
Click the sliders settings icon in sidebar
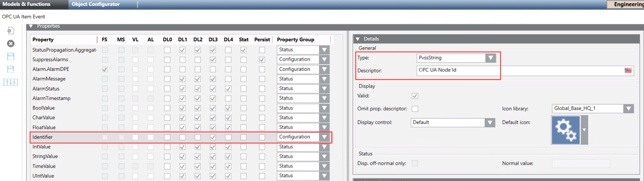tap(11, 82)
